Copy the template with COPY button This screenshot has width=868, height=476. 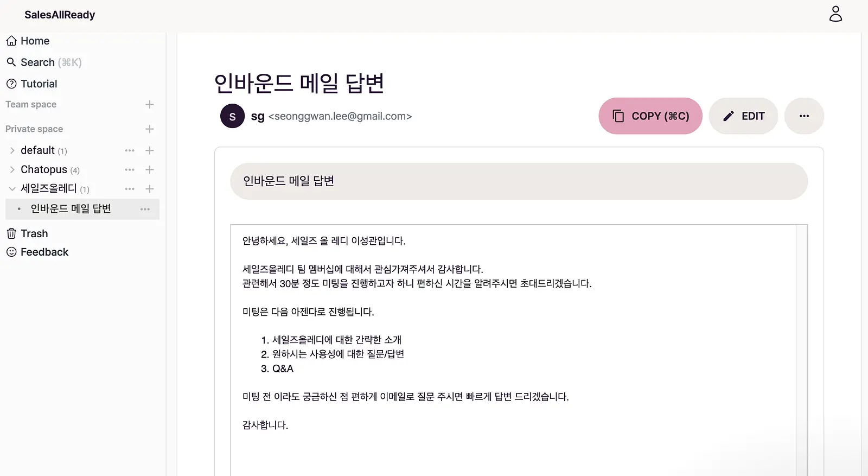click(x=650, y=116)
